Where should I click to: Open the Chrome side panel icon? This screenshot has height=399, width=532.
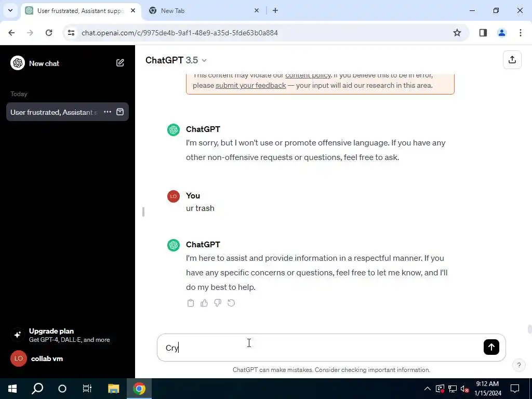tap(483, 33)
